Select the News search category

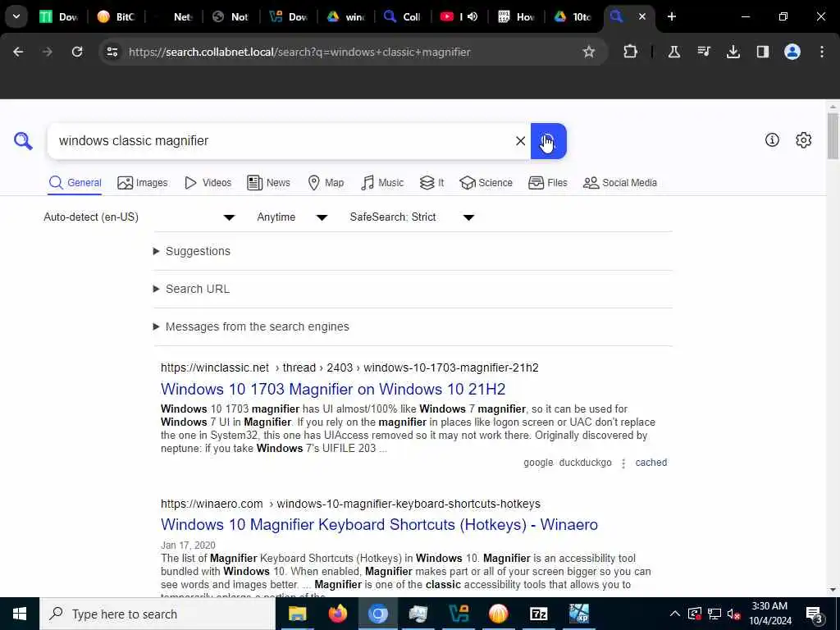pos(268,183)
